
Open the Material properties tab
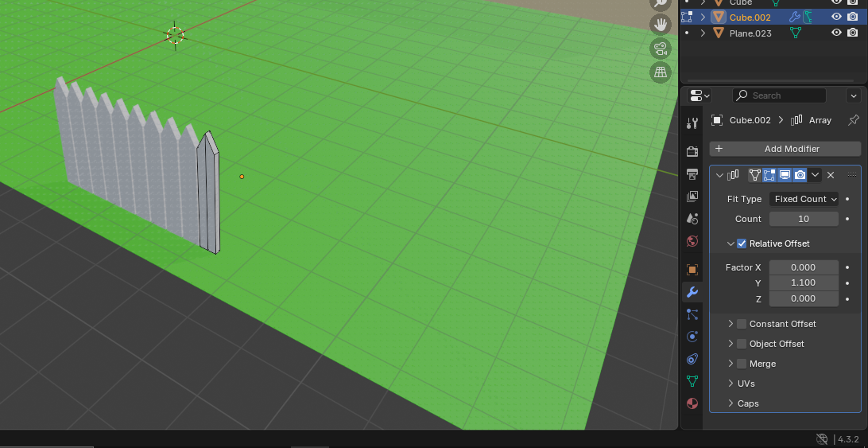click(x=692, y=403)
